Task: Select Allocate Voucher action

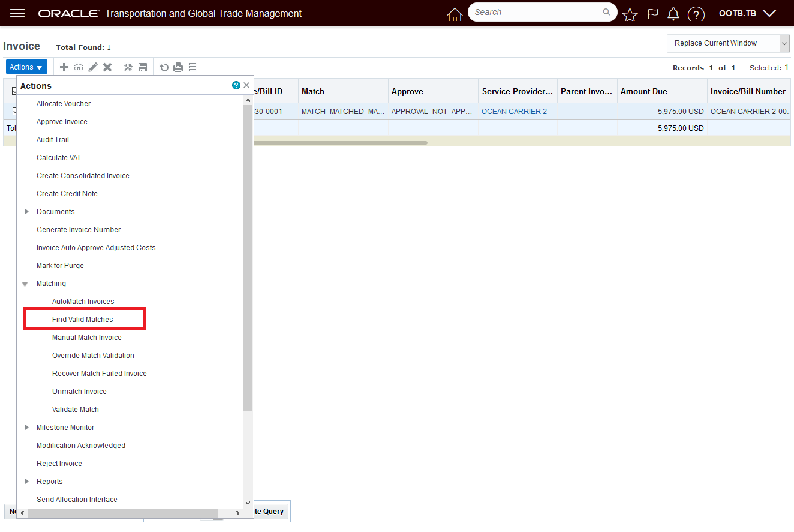Action: point(64,104)
